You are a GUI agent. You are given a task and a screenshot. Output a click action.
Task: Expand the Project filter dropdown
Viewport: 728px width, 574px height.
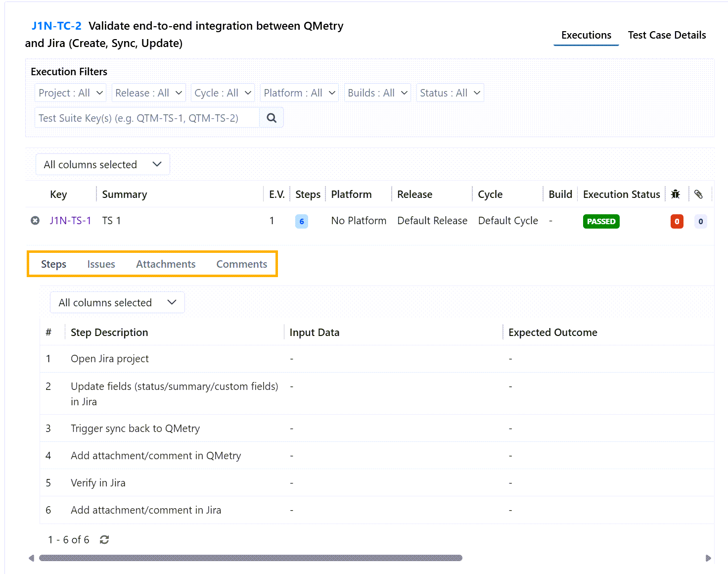71,93
